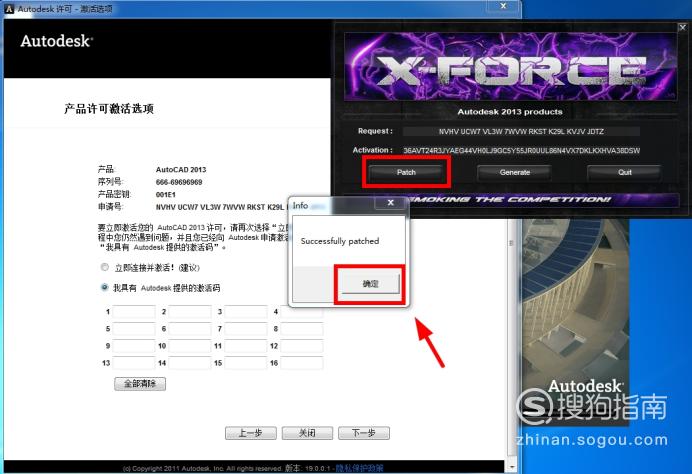The height and width of the screenshot is (474, 692).
Task: Click activation code box number 11
Action: click(x=246, y=346)
